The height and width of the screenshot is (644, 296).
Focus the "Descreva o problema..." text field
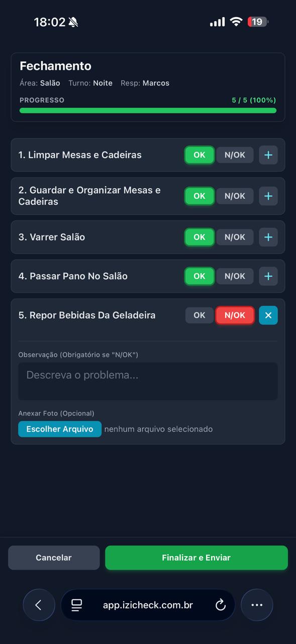click(148, 381)
